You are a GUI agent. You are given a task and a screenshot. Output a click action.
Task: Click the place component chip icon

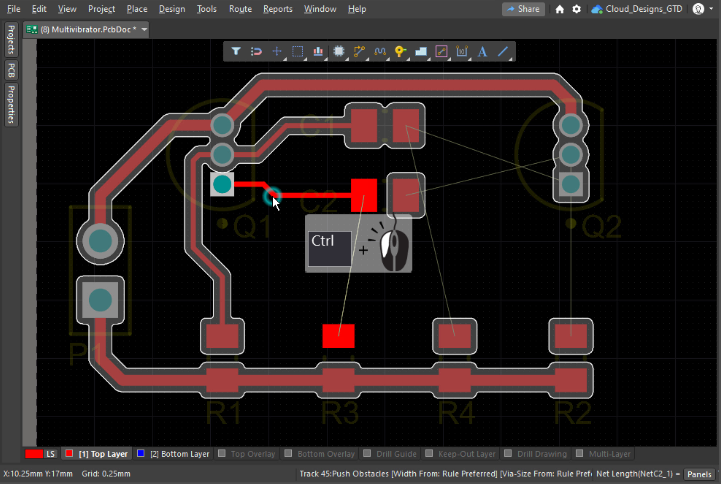339,51
